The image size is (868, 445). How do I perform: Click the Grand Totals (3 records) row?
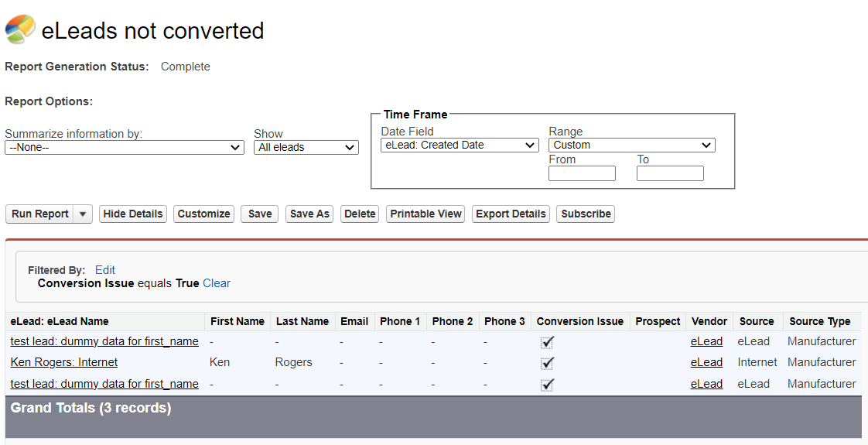coord(433,417)
